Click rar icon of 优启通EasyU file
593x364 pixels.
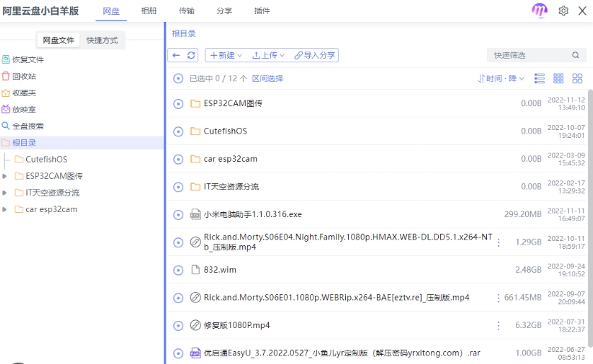[x=195, y=353]
